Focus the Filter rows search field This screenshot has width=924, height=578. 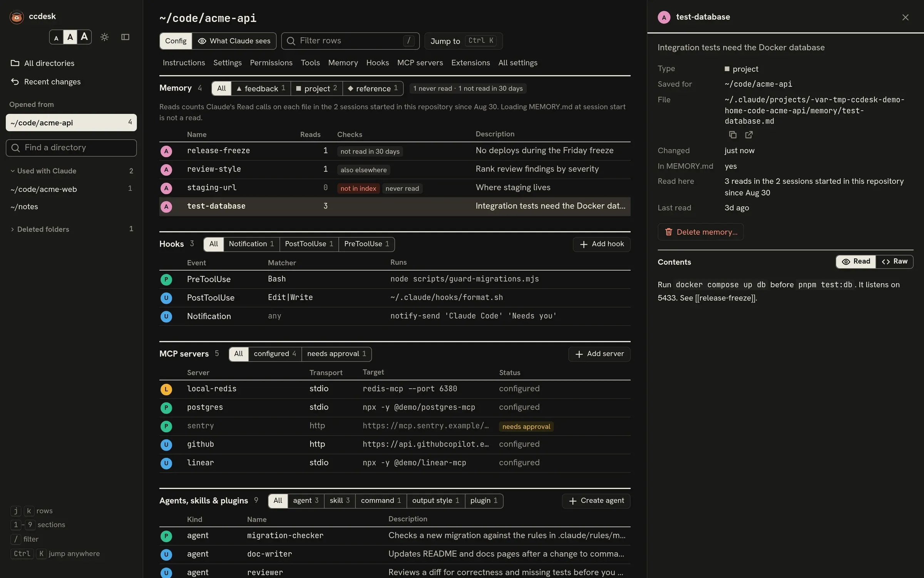[350, 41]
